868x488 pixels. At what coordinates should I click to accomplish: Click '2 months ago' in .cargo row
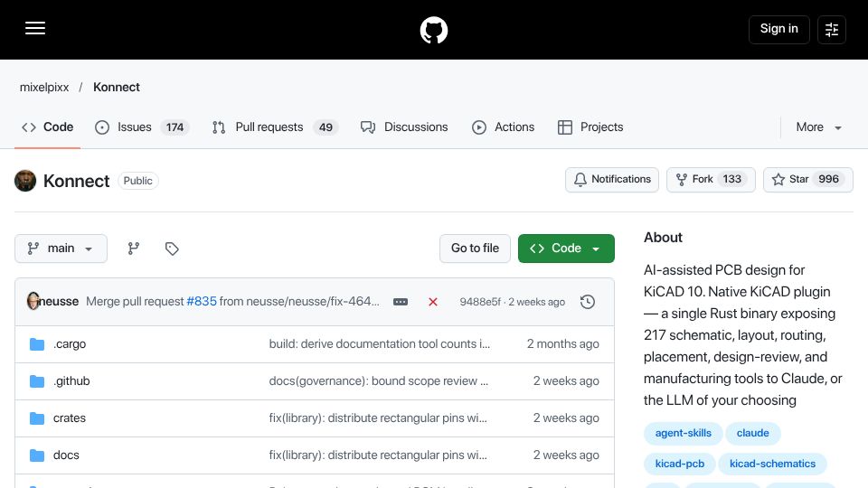(563, 344)
